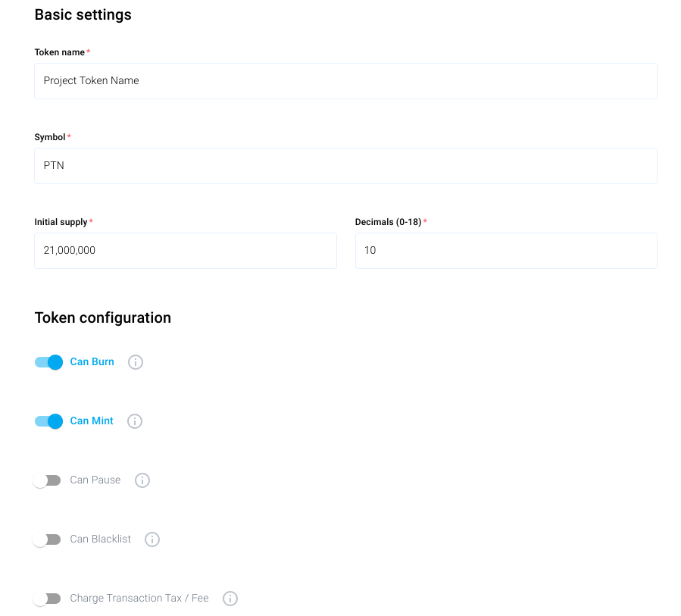Screen dimensions: 681x616
Task: Enable the Can Blacklist toggle switch
Action: [x=47, y=539]
